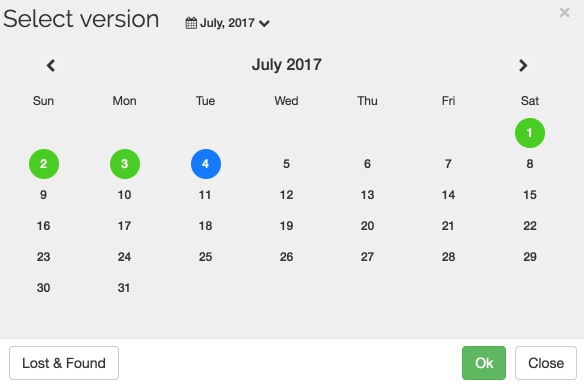Pick July 15 in the calendar
The width and height of the screenshot is (584, 388).
point(530,195)
